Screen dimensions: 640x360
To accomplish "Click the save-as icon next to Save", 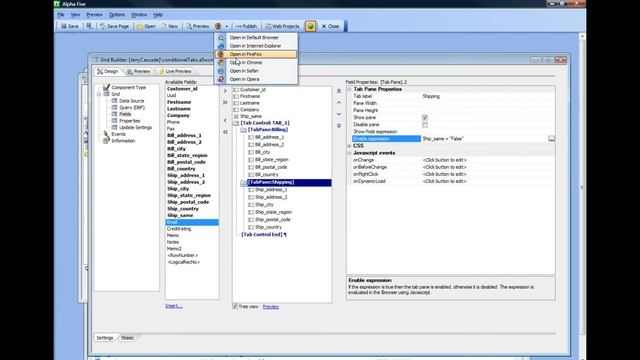I will (89, 26).
